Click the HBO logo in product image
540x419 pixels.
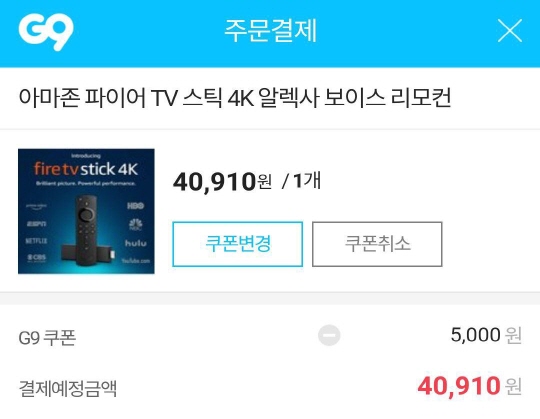[135, 206]
